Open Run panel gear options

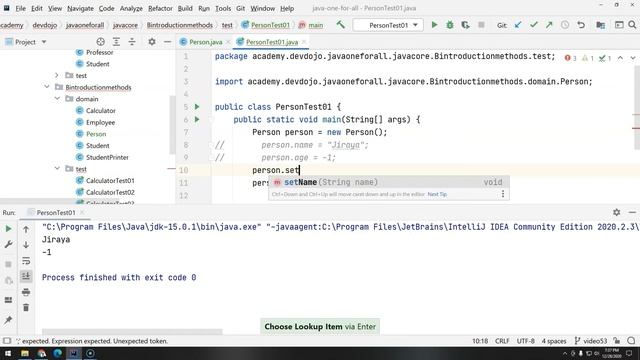tap(616, 212)
